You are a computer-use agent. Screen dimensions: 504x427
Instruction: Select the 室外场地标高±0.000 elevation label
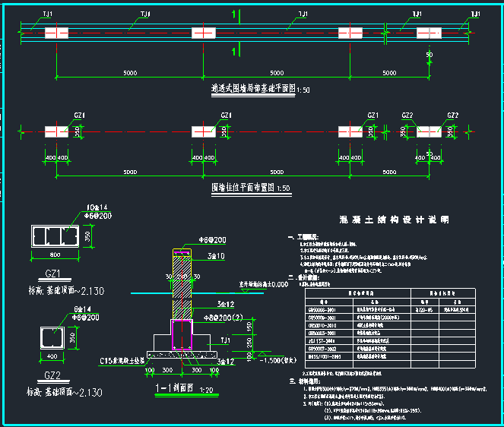[264, 284]
